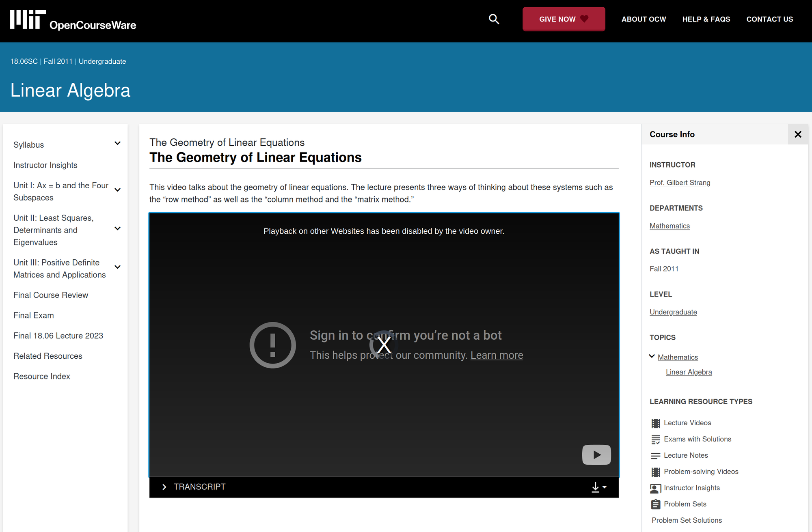Viewport: 812px width, 532px height.
Task: Click 'Fall 2011' under As Taught In
Action: point(664,269)
